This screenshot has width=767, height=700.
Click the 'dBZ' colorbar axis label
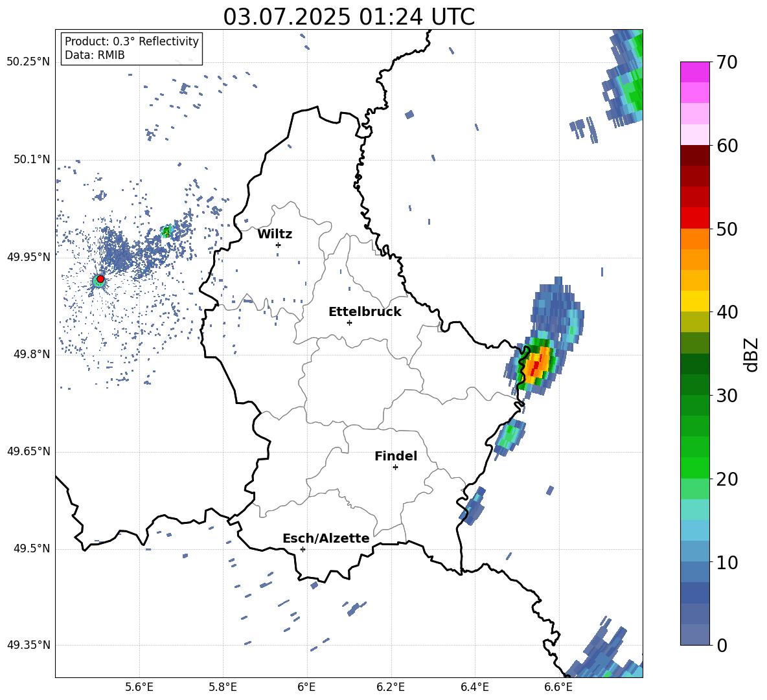pyautogui.click(x=751, y=354)
